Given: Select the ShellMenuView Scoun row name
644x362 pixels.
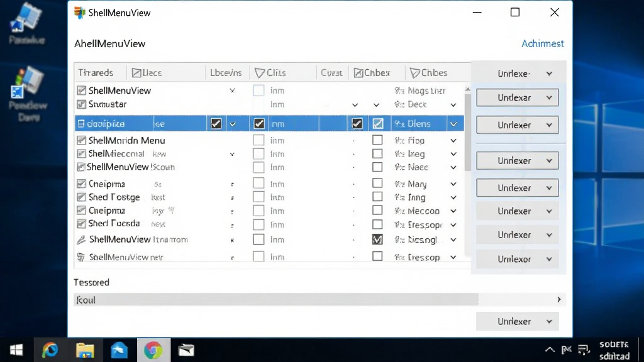Looking at the screenshot, I should pyautogui.click(x=132, y=167).
